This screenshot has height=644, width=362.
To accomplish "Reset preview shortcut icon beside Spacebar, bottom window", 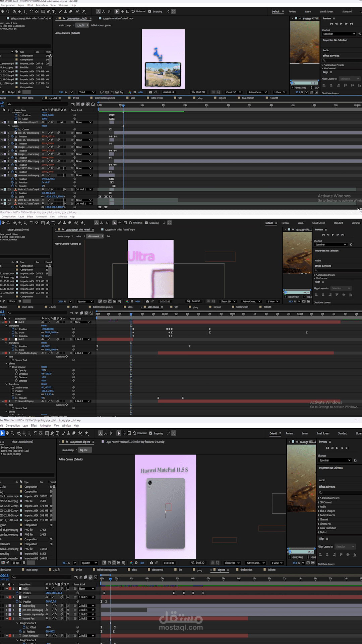I will click(x=355, y=460).
